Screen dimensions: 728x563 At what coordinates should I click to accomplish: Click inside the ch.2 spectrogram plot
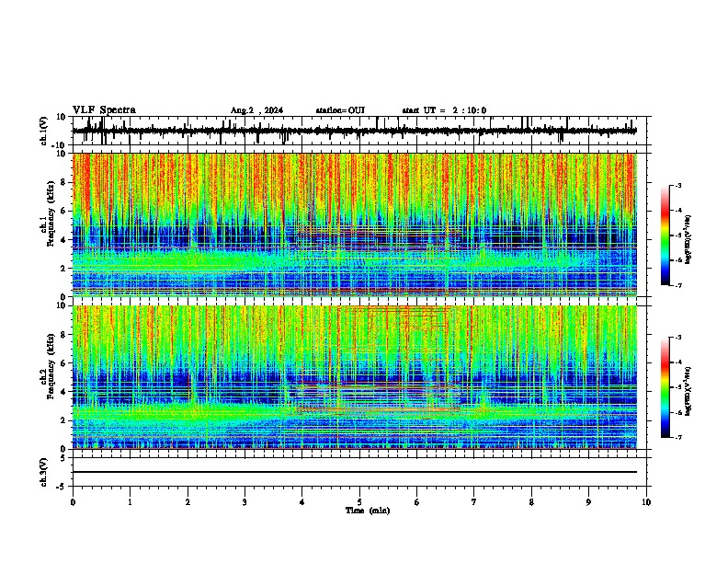pos(355,377)
